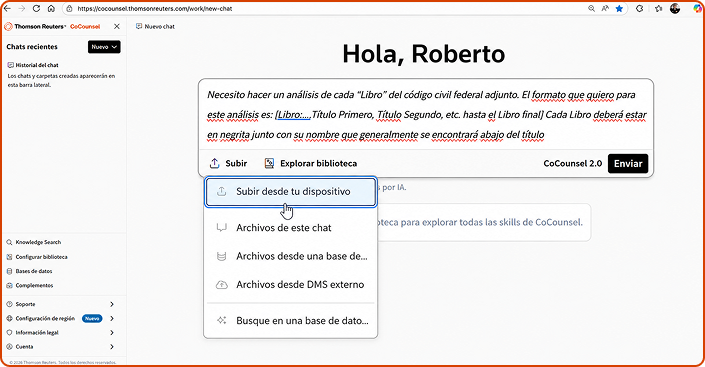Click the read aloud icon in address bar
The height and width of the screenshot is (367, 705).
coord(605,9)
